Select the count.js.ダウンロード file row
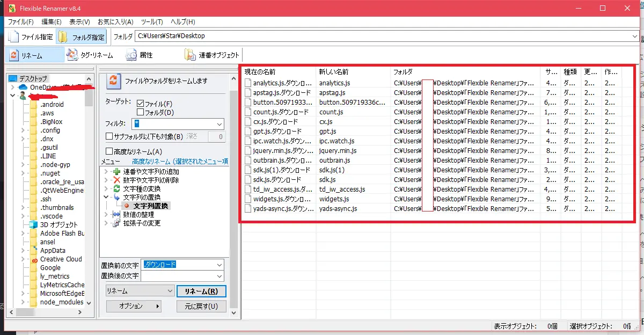This screenshot has width=644, height=335. point(280,112)
